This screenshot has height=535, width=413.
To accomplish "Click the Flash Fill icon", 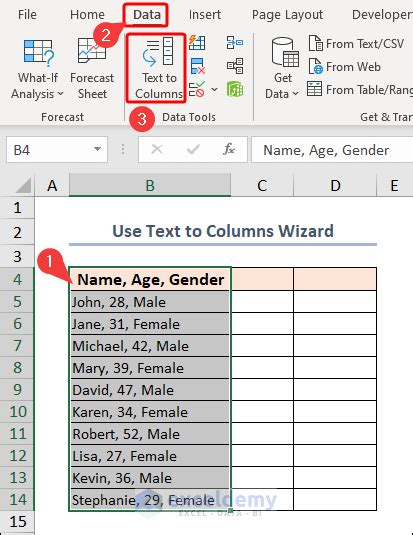I will tap(197, 43).
